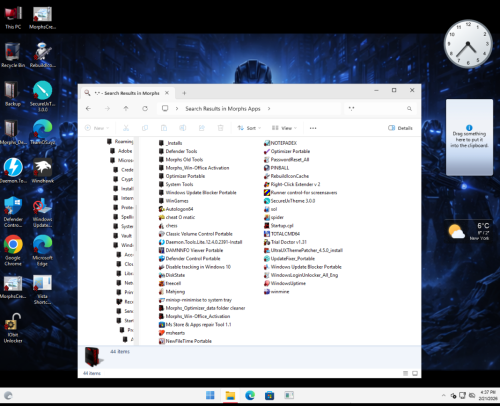Click File Explorer taskbar icon

point(230,395)
